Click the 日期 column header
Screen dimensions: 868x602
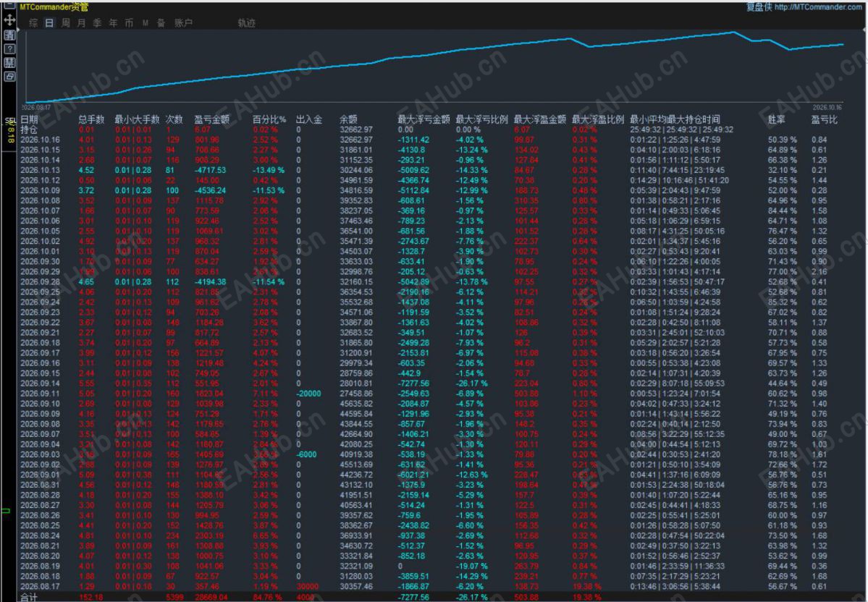pyautogui.click(x=30, y=119)
